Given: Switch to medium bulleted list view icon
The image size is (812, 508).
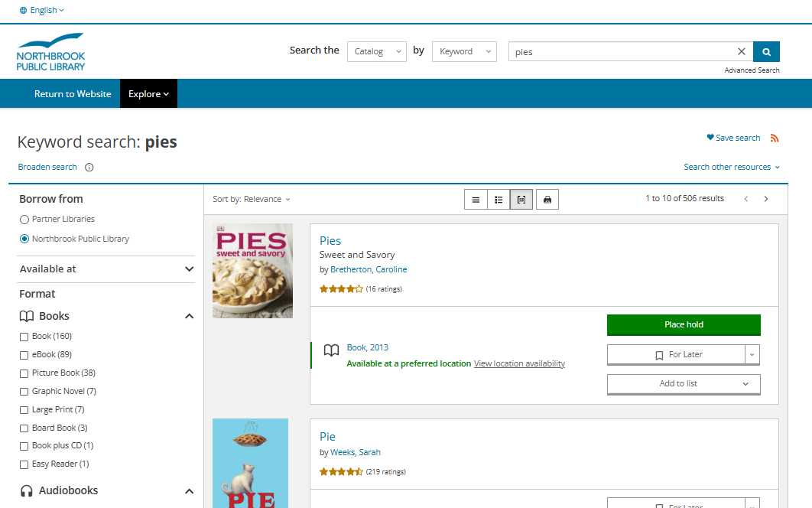Looking at the screenshot, I should coord(499,200).
